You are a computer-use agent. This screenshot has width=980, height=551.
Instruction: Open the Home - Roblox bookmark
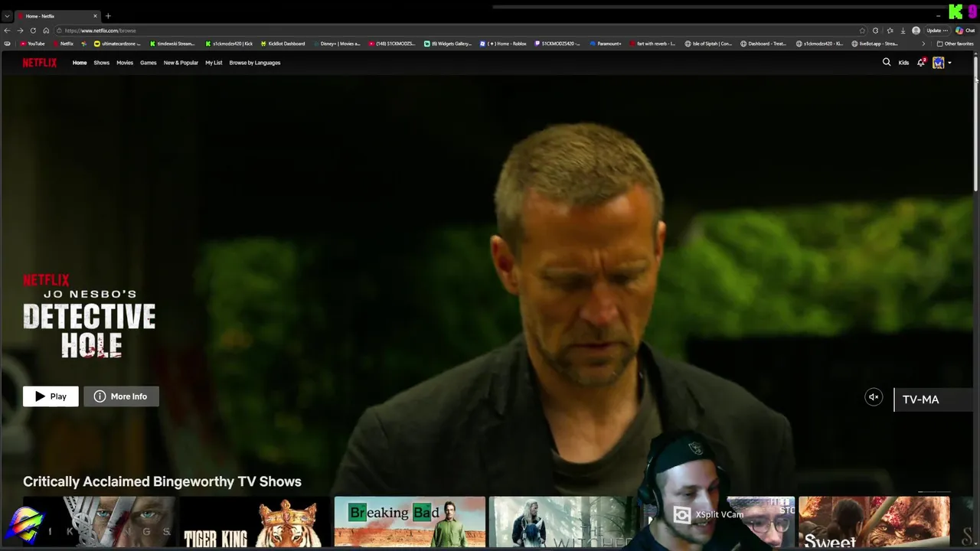point(504,44)
